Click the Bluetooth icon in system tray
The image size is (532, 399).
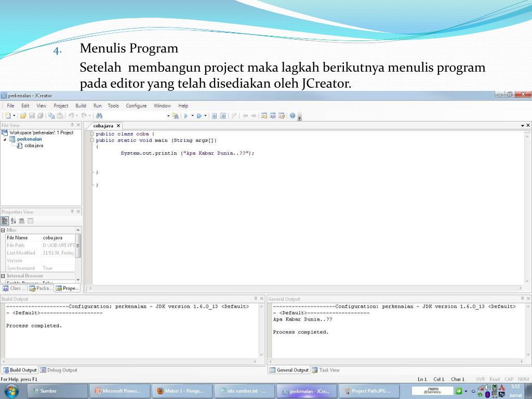(487, 395)
